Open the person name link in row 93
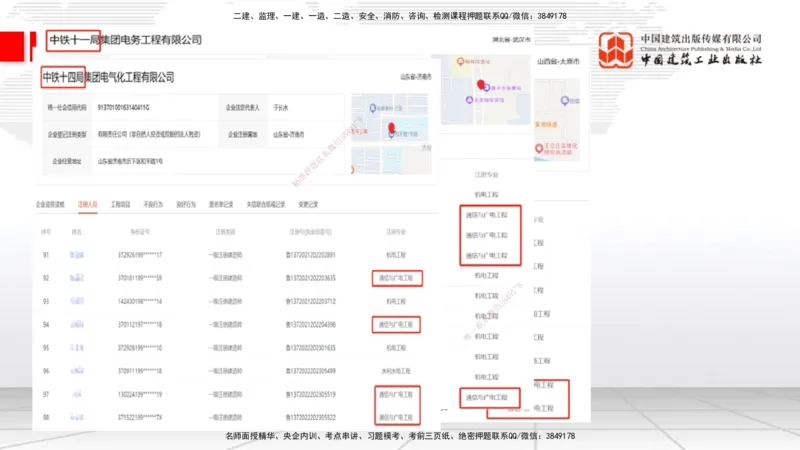Image resolution: width=800 pixels, height=450 pixels. click(x=77, y=302)
